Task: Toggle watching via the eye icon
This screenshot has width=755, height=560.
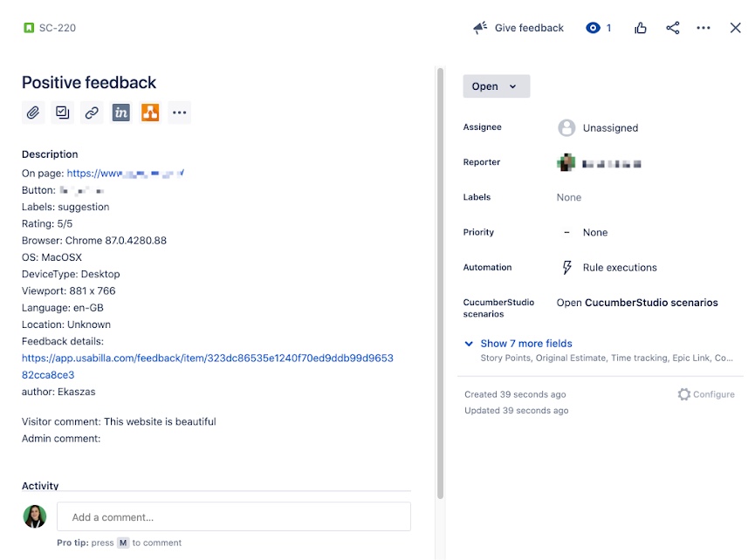Action: pyautogui.click(x=593, y=27)
